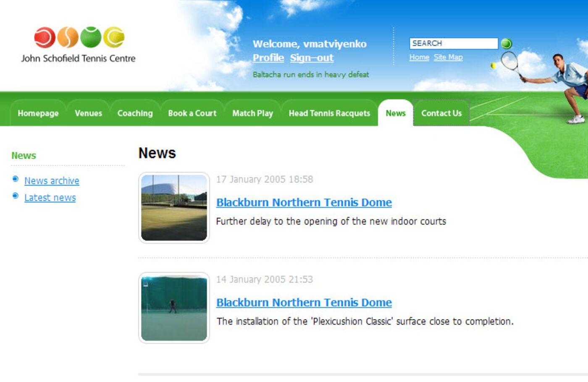Click bullet icon beside News archive
This screenshot has width=588, height=382.
click(x=16, y=179)
